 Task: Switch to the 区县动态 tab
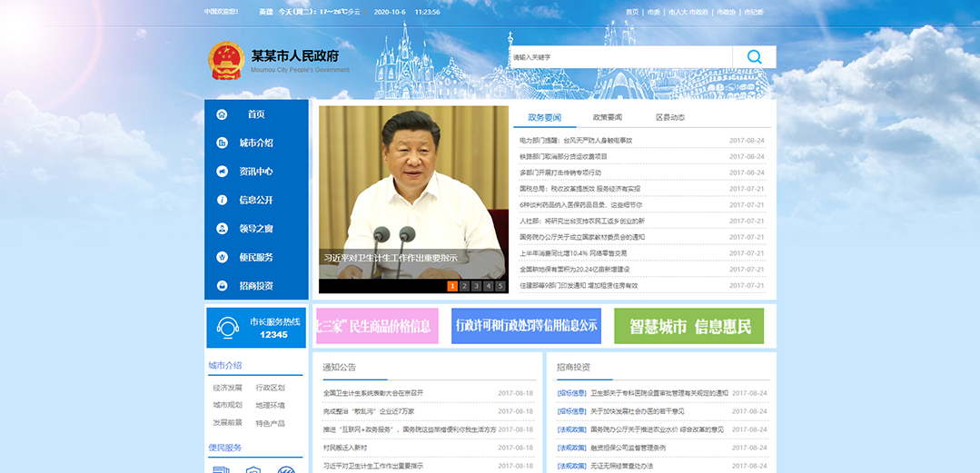(669, 117)
